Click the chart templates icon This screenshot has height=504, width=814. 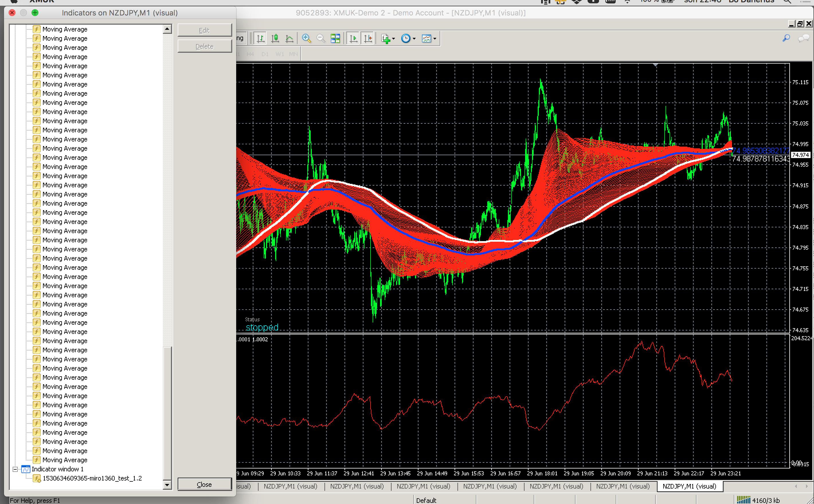(426, 39)
